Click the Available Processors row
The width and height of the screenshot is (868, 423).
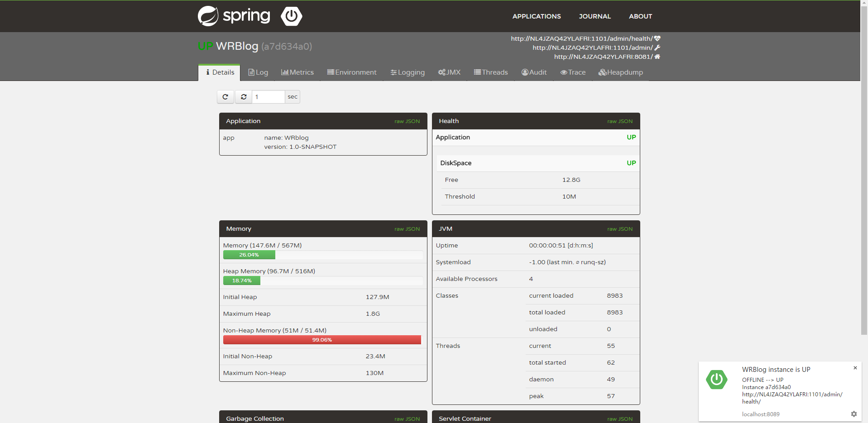(536, 279)
